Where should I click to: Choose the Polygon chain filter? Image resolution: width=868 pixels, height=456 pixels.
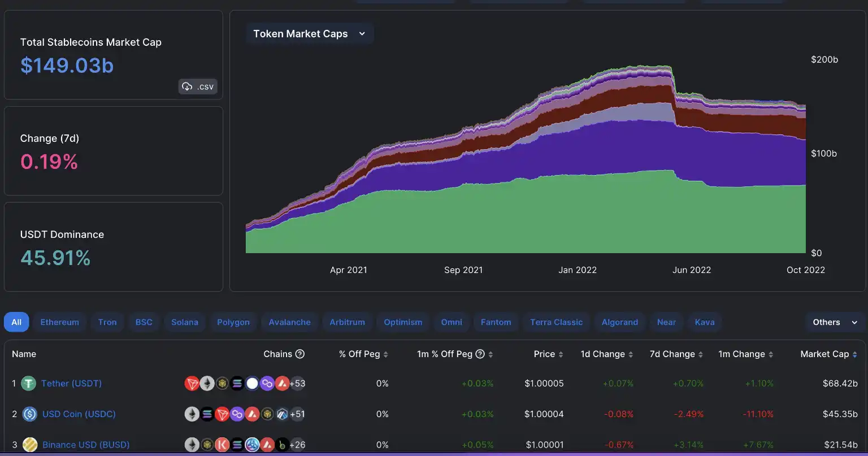(233, 322)
